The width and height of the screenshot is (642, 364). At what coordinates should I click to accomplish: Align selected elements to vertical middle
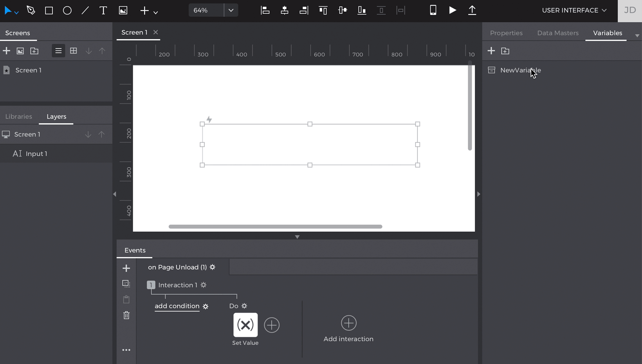point(343,10)
